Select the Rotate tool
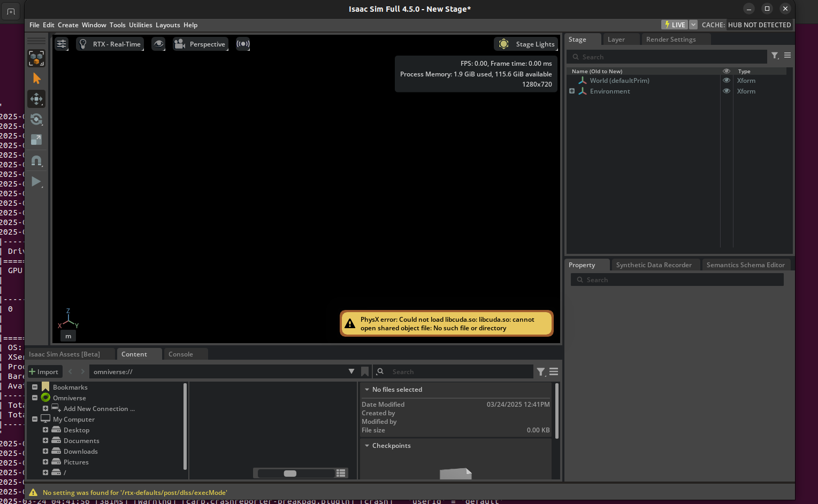The height and width of the screenshot is (504, 818). (x=36, y=119)
